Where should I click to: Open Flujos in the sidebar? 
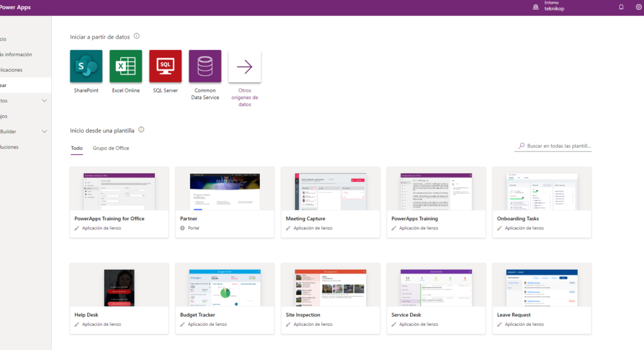click(x=25, y=116)
